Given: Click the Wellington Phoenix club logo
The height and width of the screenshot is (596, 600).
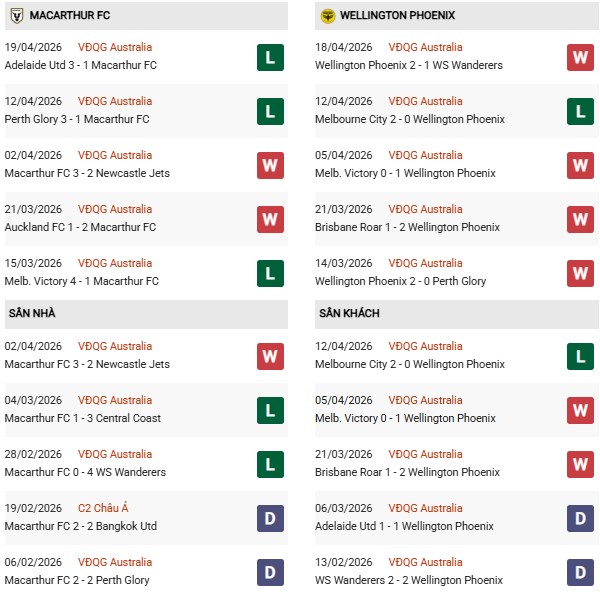Looking at the screenshot, I should (327, 16).
